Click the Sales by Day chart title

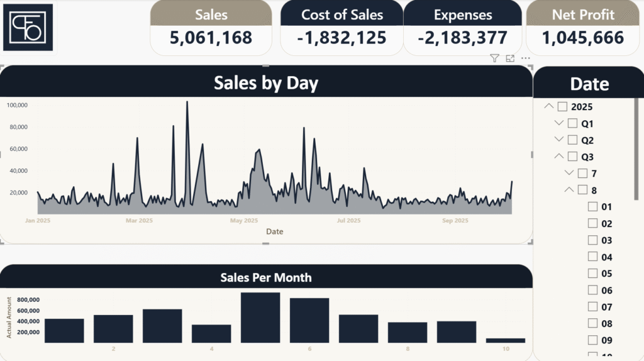(266, 83)
